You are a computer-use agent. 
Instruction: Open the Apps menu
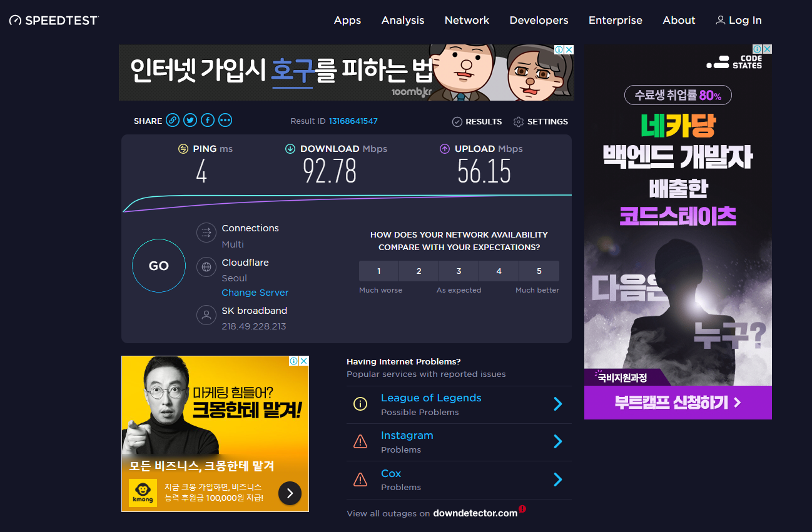(347, 21)
